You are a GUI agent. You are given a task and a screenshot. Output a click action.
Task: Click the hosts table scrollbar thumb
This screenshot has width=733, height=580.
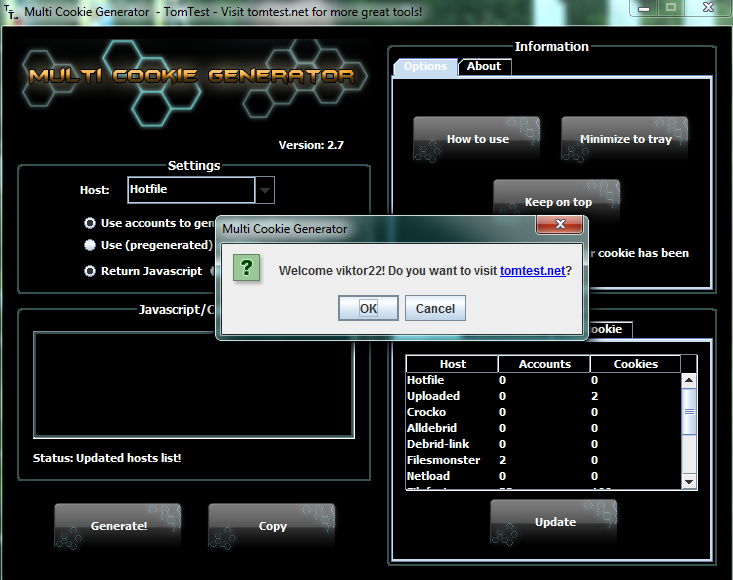point(689,411)
